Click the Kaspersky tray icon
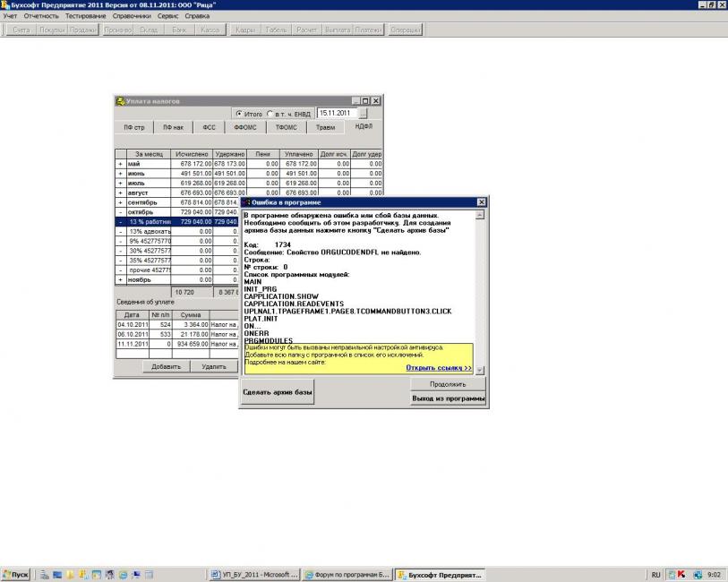This screenshot has width=728, height=582. 681,574
